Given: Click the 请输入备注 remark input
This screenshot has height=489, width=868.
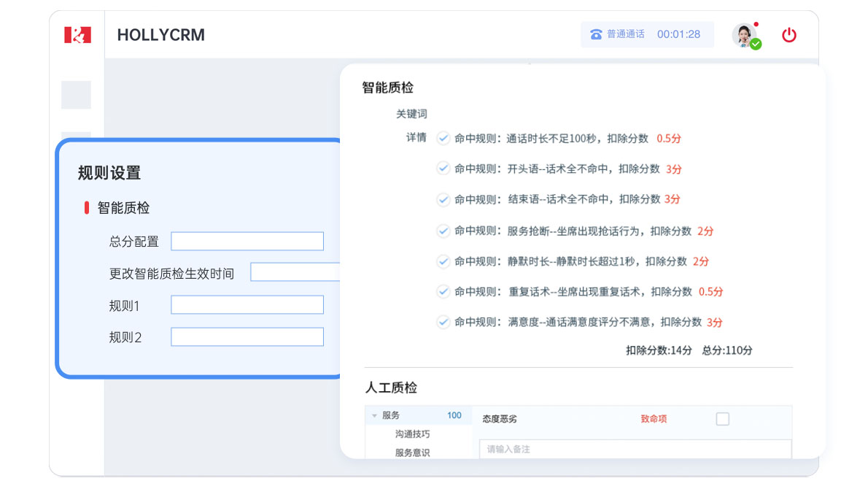Looking at the screenshot, I should click(635, 449).
